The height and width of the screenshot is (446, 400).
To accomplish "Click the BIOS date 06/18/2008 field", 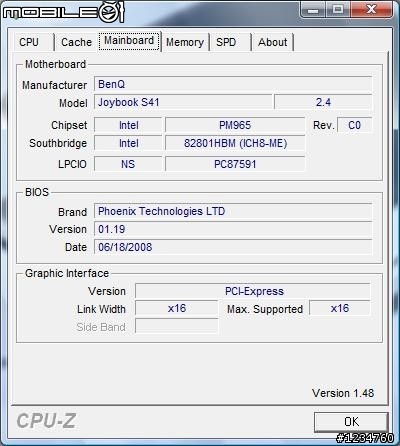I will point(233,247).
